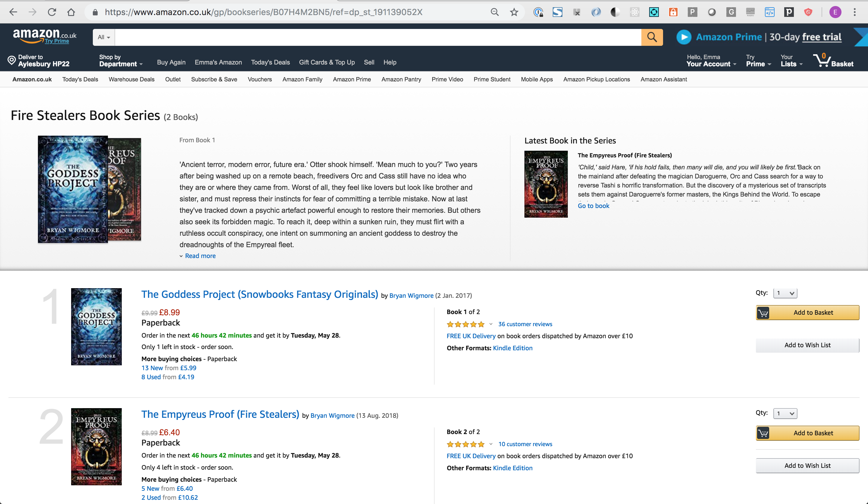The height and width of the screenshot is (504, 868).
Task: Click the orange Amazon search button
Action: 652,37
